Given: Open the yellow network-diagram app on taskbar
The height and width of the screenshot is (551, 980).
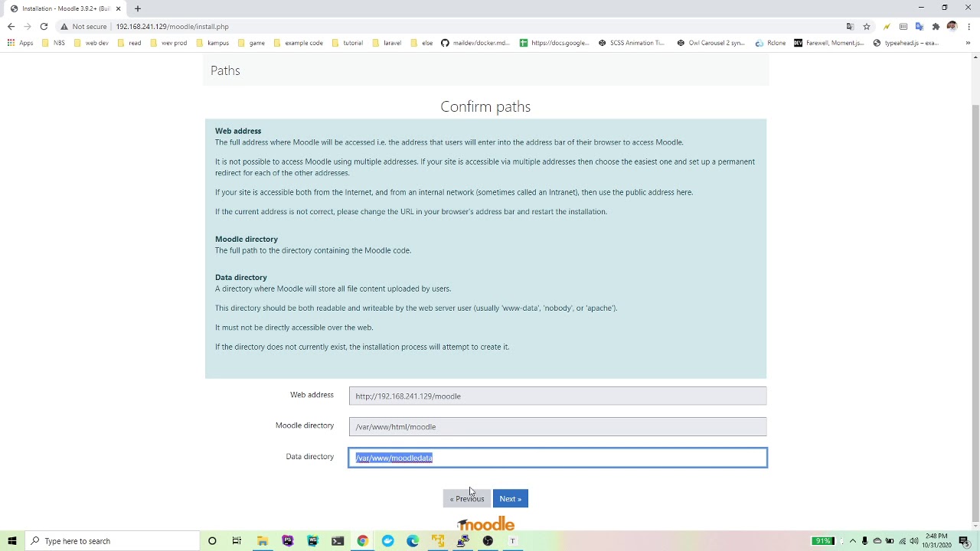Looking at the screenshot, I should (438, 541).
